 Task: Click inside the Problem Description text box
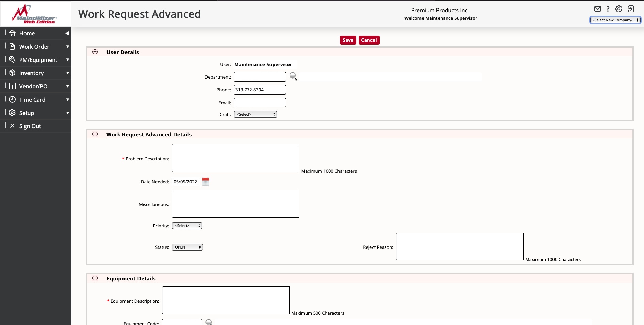click(x=235, y=158)
